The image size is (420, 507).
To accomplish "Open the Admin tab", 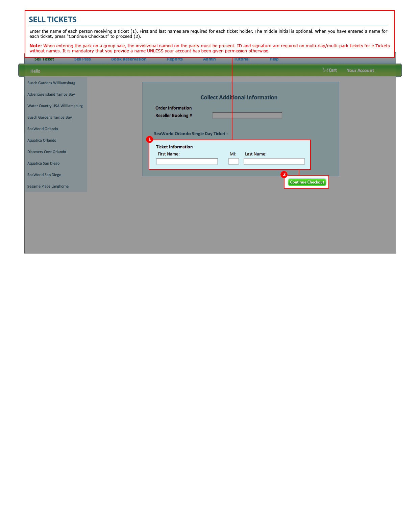I will point(209,59).
